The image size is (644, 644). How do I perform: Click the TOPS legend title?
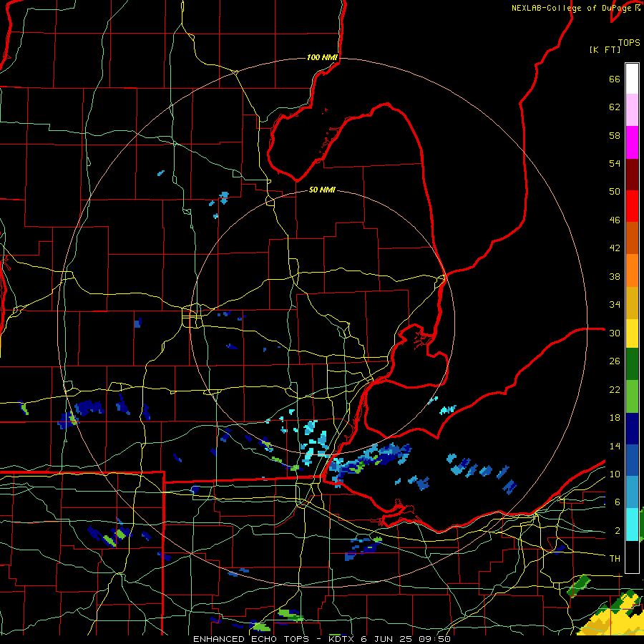[629, 42]
